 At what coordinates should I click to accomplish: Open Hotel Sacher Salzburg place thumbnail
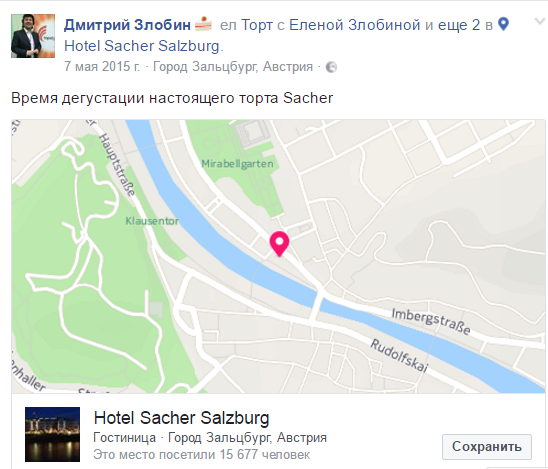52,434
